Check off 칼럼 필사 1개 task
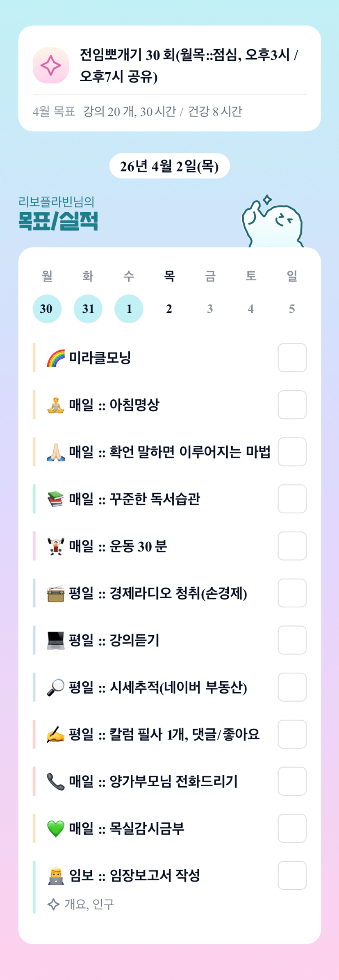The image size is (339, 980). 292,734
